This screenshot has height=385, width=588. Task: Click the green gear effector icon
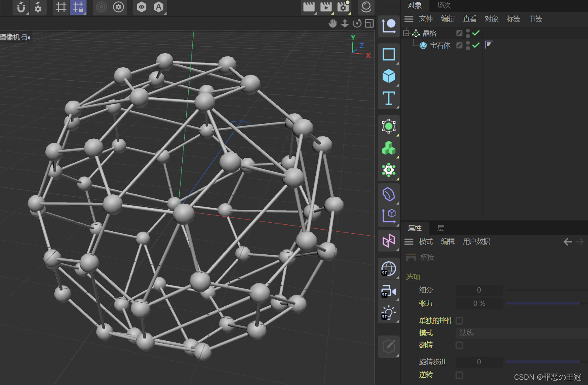[x=389, y=170]
